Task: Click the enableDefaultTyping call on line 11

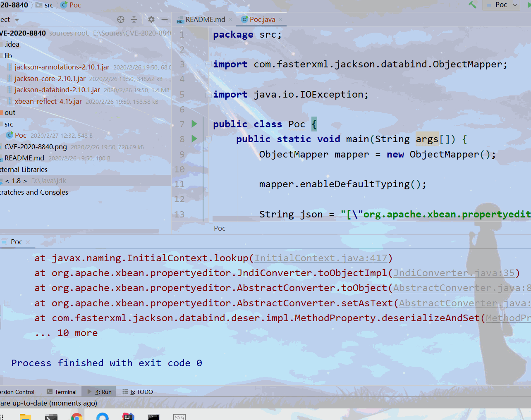Action: point(354,184)
